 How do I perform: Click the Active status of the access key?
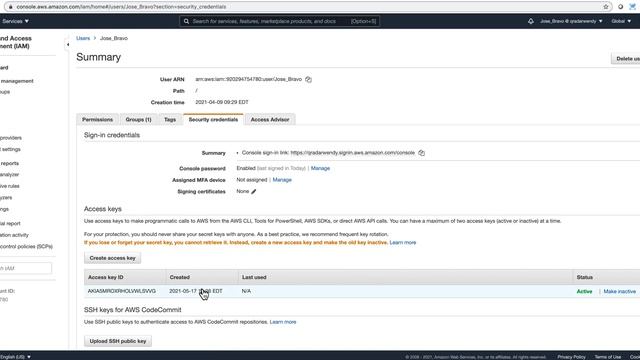pos(584,291)
